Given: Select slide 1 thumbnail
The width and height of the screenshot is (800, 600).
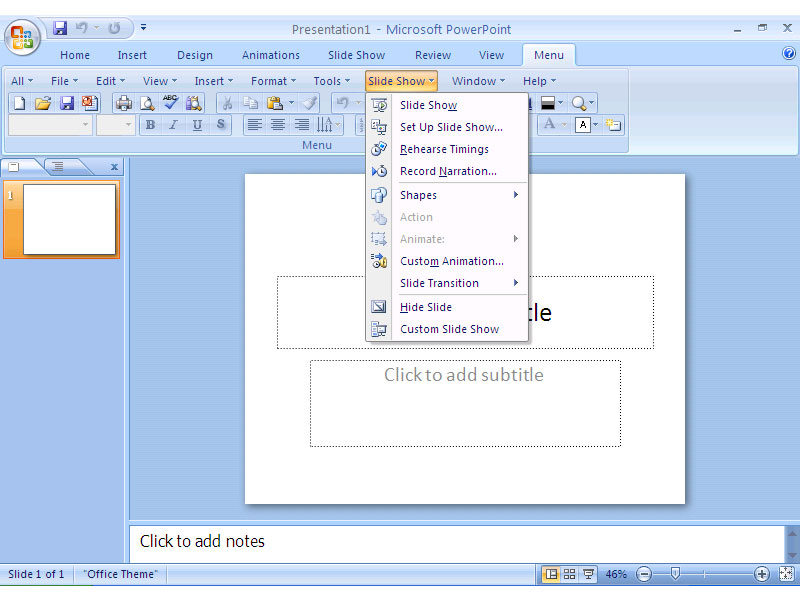Looking at the screenshot, I should point(62,219).
